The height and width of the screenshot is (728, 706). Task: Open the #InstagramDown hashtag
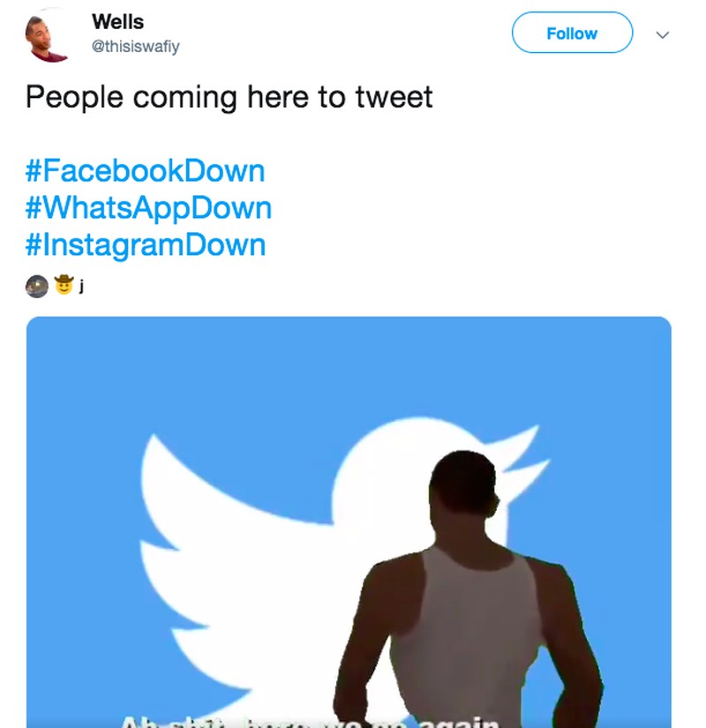[145, 244]
